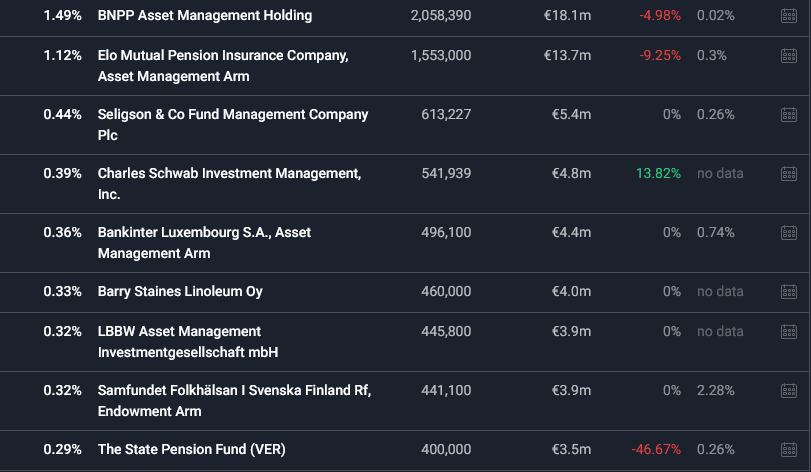
Task: Open calendar icon for Charles Schwab row
Action: click(x=789, y=173)
